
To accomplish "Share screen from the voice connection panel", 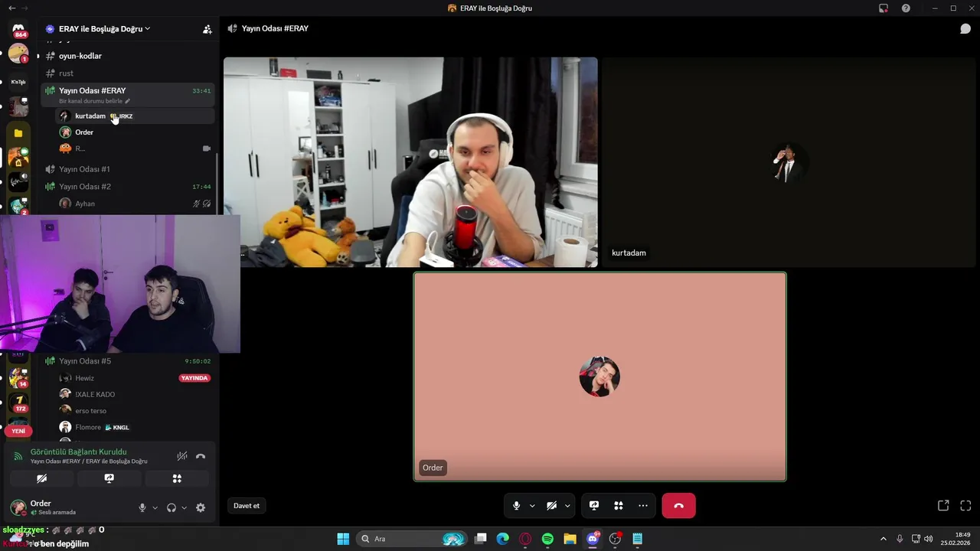I will click(x=109, y=478).
